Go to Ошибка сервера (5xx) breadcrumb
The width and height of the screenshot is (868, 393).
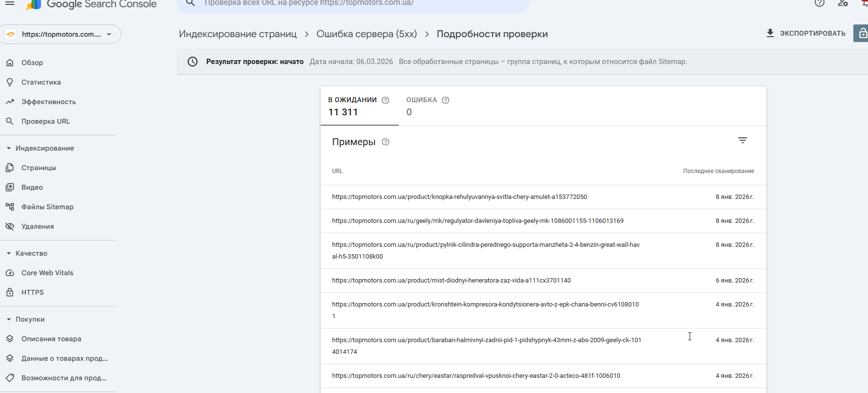367,34
